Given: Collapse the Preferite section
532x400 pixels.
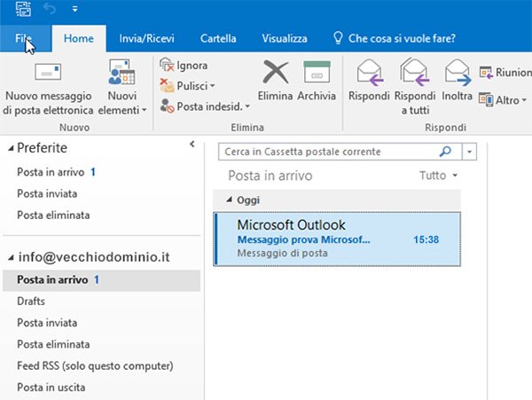Looking at the screenshot, I should click(x=11, y=148).
